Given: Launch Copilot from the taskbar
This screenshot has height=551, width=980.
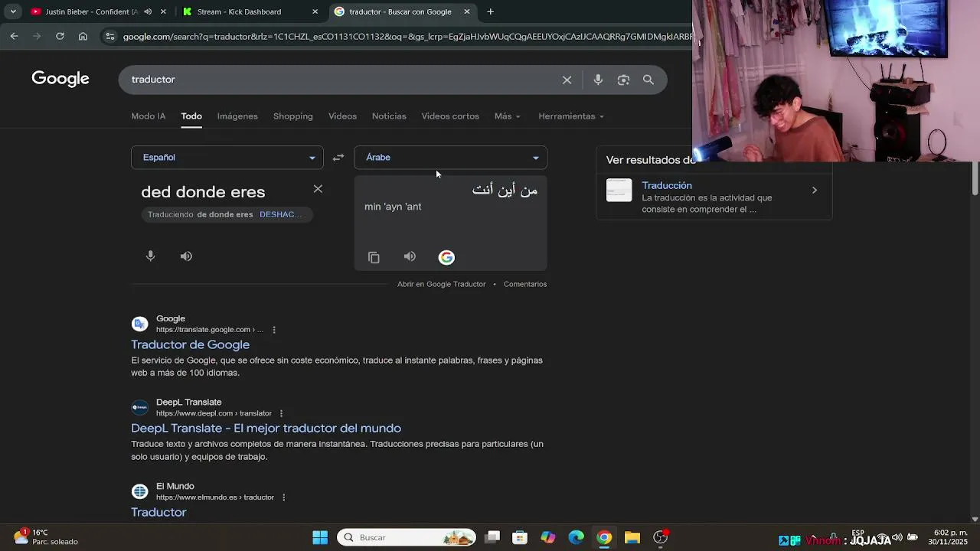Looking at the screenshot, I should tap(548, 537).
